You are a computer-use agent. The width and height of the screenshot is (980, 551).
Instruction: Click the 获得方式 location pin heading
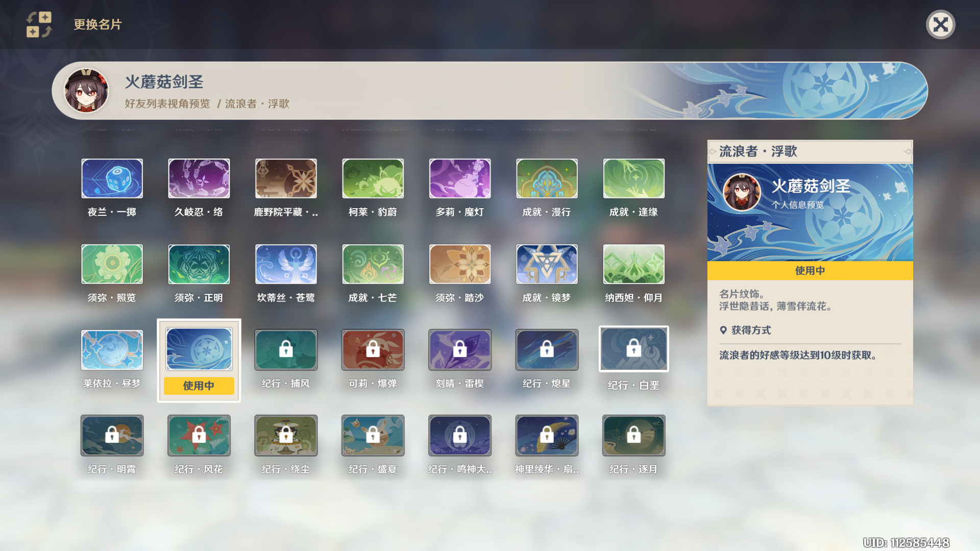pyautogui.click(x=745, y=330)
